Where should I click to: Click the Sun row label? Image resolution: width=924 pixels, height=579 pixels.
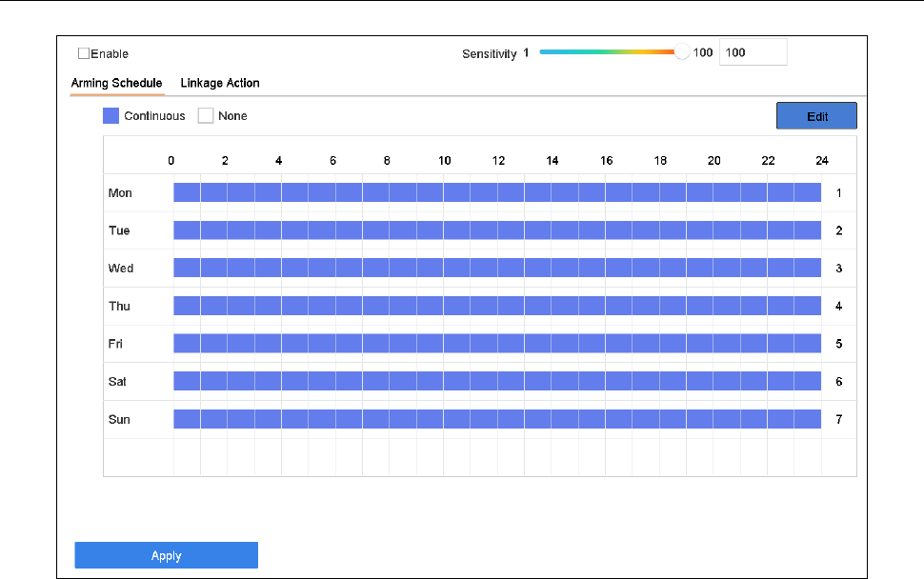point(119,420)
